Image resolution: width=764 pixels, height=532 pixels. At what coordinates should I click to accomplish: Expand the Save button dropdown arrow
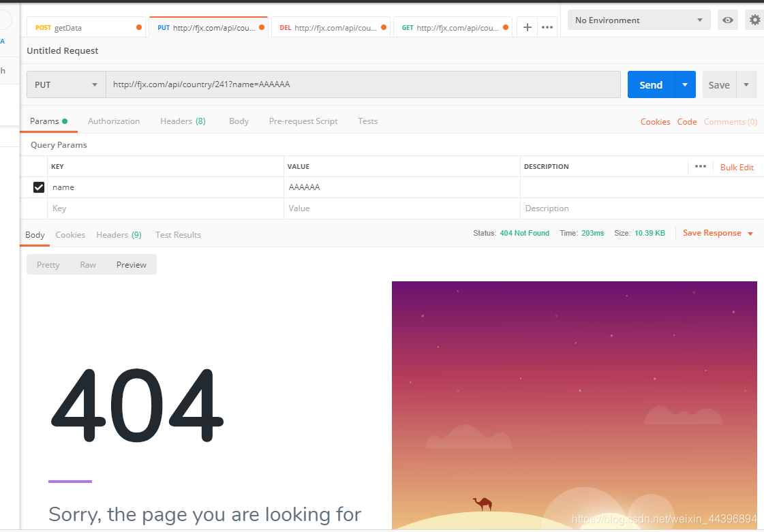pyautogui.click(x=746, y=84)
